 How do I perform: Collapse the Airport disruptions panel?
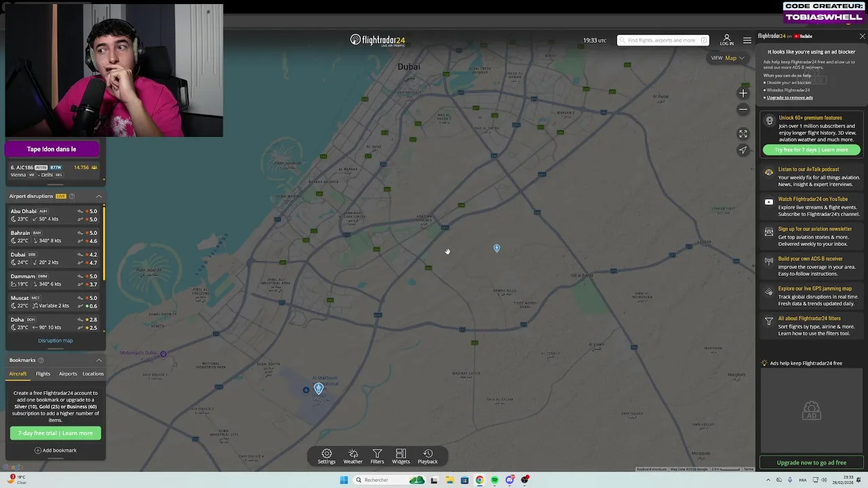(99, 197)
